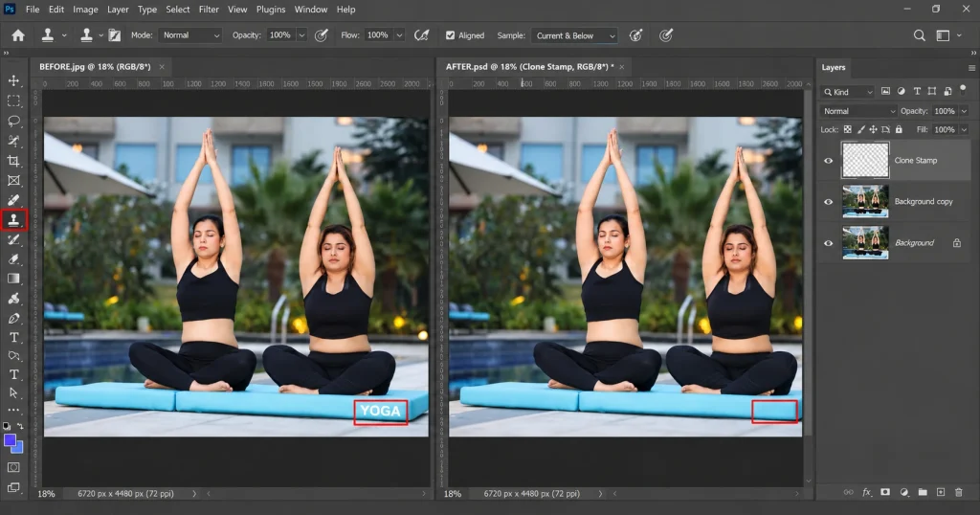This screenshot has width=980, height=515.
Task: Expand the options bar Opacity slider arrow
Action: pyautogui.click(x=301, y=35)
